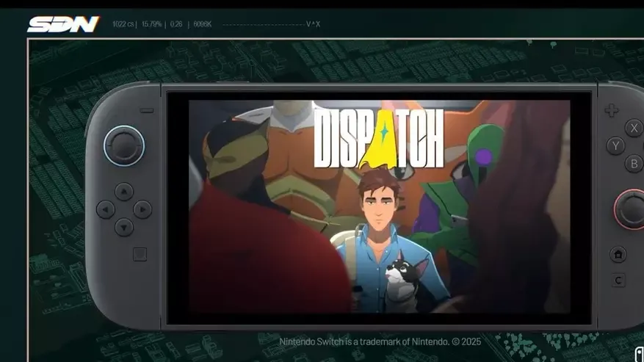Click the right analog stick
Image resolution: width=644 pixels, height=362 pixels.
pos(630,209)
